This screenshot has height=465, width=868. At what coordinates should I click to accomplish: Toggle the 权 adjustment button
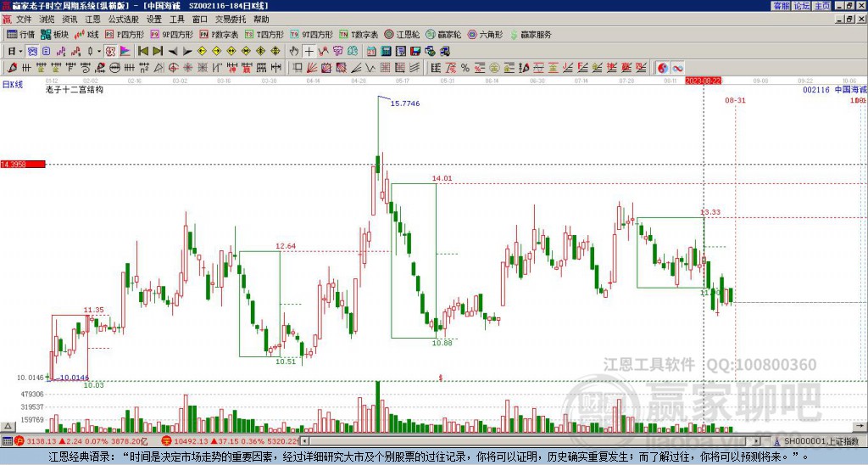[110, 52]
